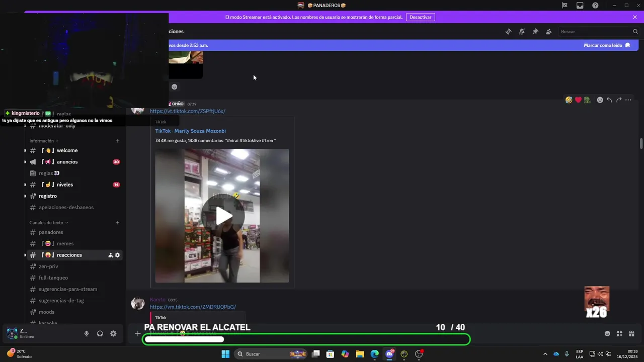The image size is (644, 362).
Task: Open the sugerencias-de-tag channel
Action: click(74, 301)
